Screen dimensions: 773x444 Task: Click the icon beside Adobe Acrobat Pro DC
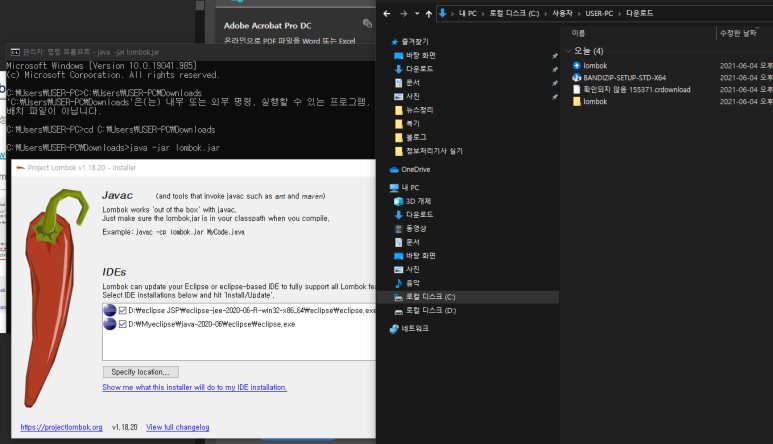coord(367,23)
